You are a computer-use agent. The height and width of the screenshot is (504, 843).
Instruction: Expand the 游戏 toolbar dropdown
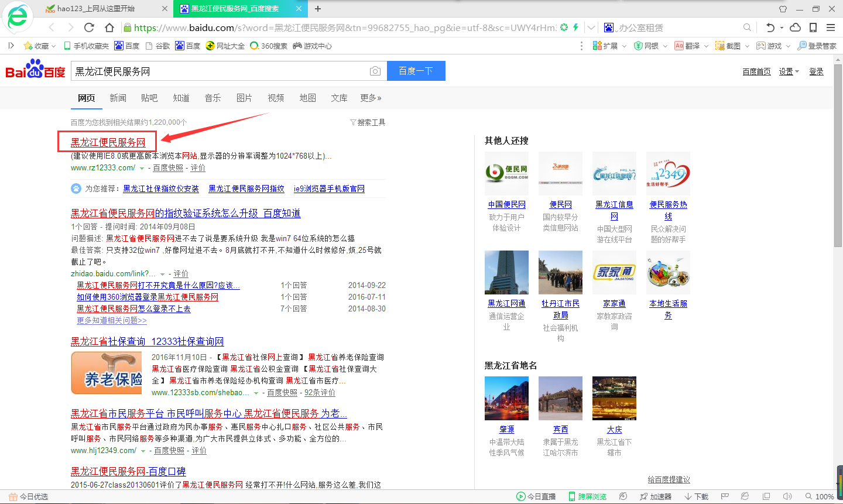click(787, 46)
